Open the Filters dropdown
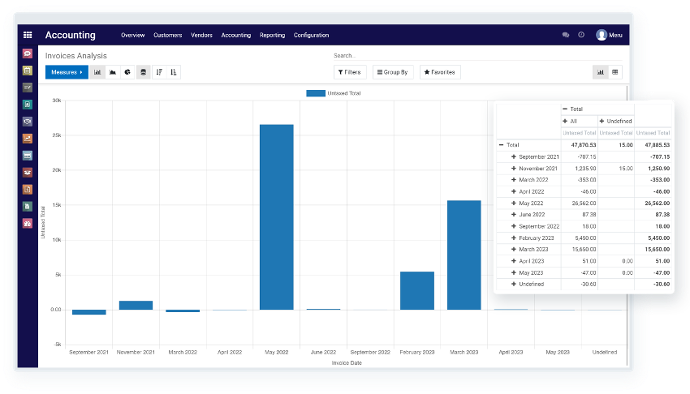 [350, 72]
